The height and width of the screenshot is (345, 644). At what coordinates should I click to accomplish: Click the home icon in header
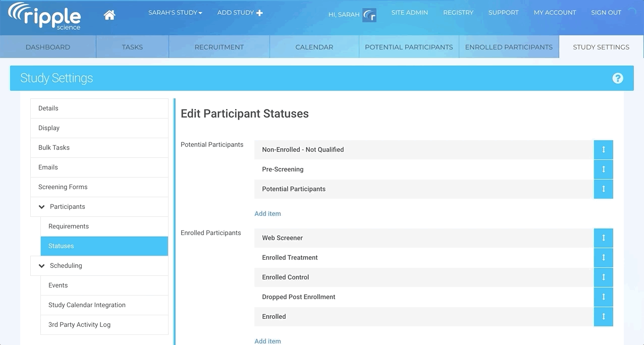tap(109, 15)
